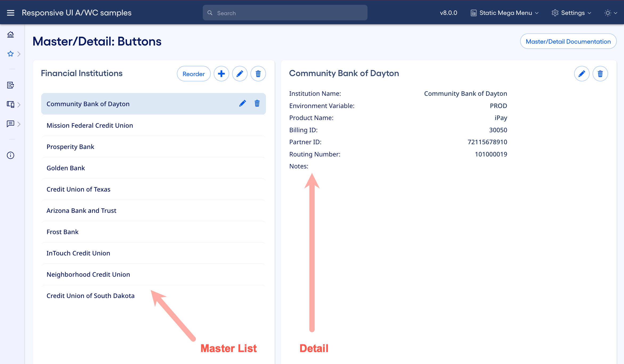Click trash icon in Community Bank of Dayton row
Image resolution: width=624 pixels, height=364 pixels.
click(x=257, y=104)
